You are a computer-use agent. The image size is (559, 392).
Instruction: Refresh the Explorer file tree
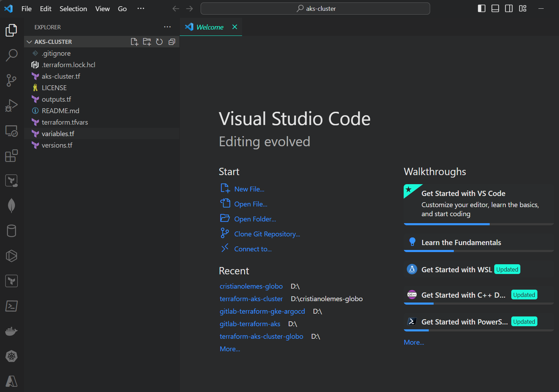[x=159, y=42]
